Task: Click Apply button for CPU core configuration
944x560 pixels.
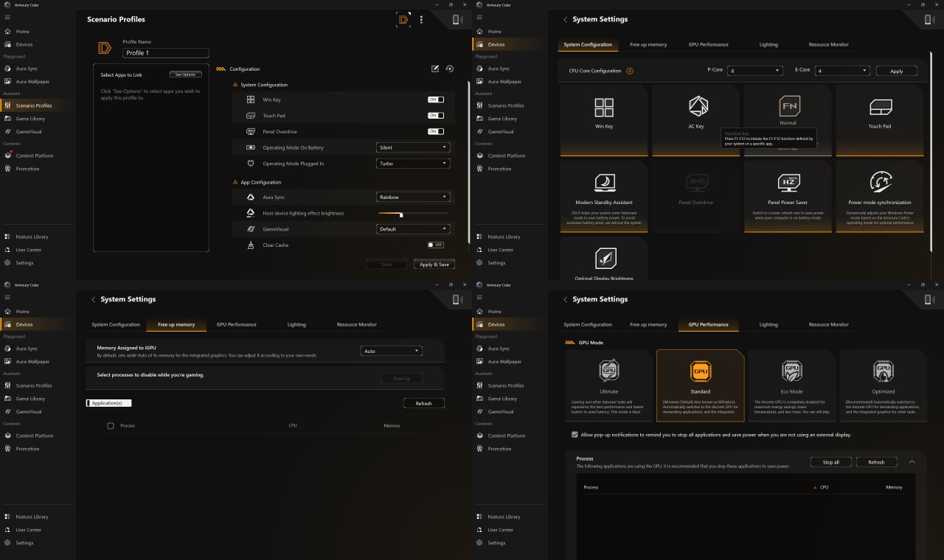Action: coord(897,71)
